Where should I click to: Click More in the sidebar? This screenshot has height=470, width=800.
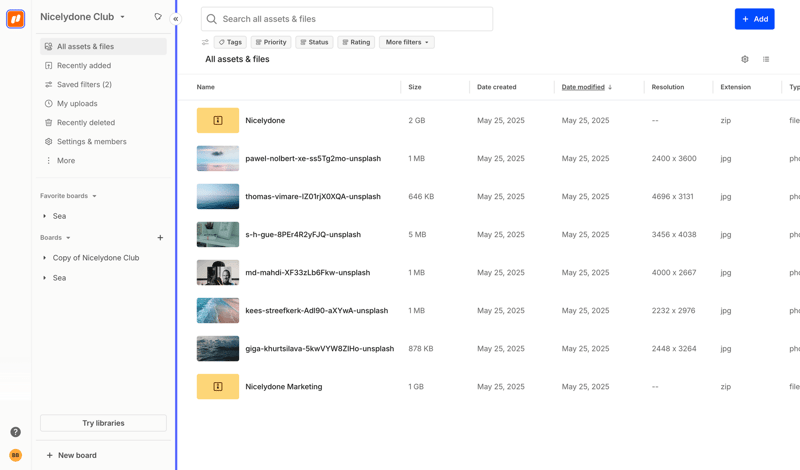point(103,160)
